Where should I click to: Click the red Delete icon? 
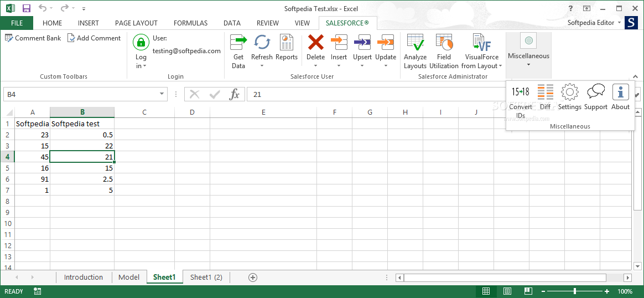pyautogui.click(x=315, y=42)
